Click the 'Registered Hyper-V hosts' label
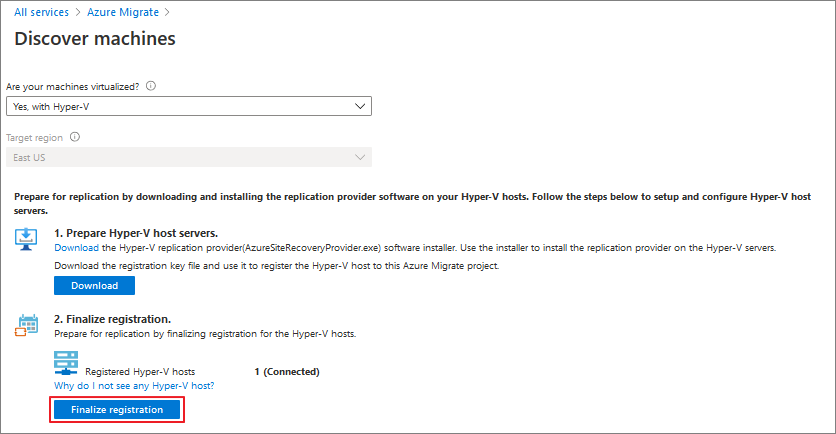The width and height of the screenshot is (836, 434). (140, 372)
